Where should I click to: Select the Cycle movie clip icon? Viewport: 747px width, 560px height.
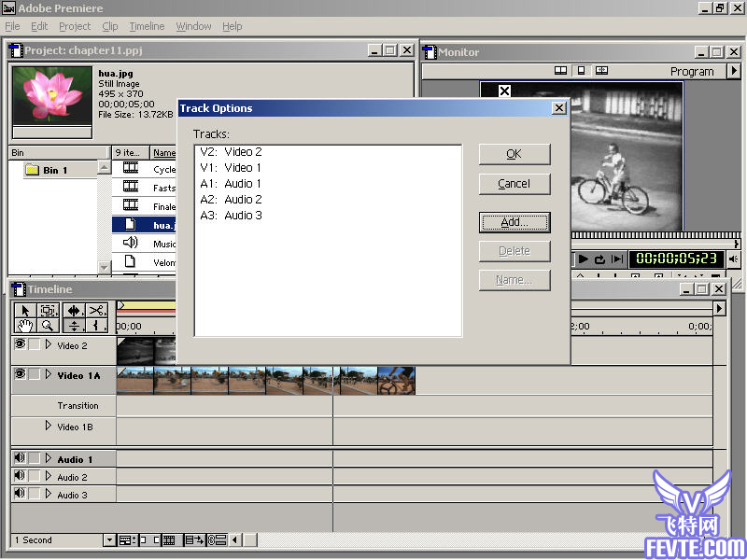tap(131, 168)
